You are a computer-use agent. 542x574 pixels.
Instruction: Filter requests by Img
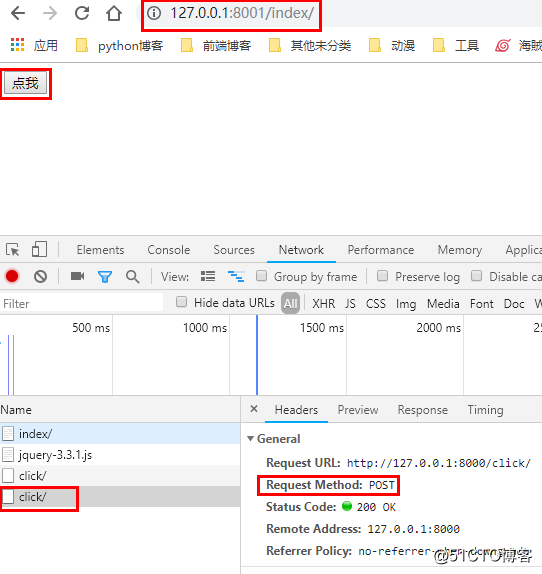pos(406,304)
